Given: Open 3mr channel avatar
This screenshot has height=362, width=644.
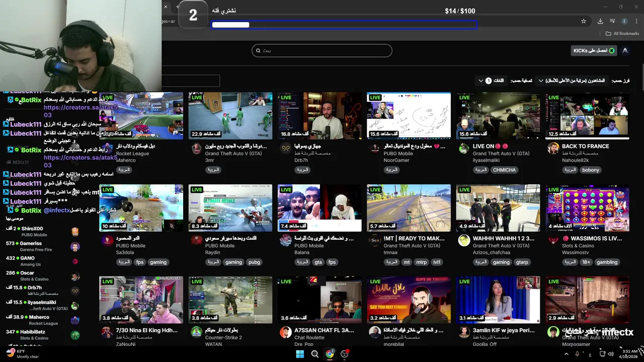Looking at the screenshot, I should (196, 148).
